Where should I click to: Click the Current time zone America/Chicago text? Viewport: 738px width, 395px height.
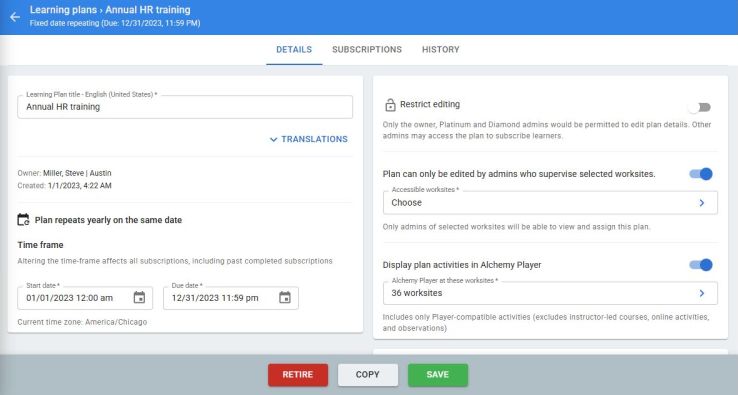82,322
